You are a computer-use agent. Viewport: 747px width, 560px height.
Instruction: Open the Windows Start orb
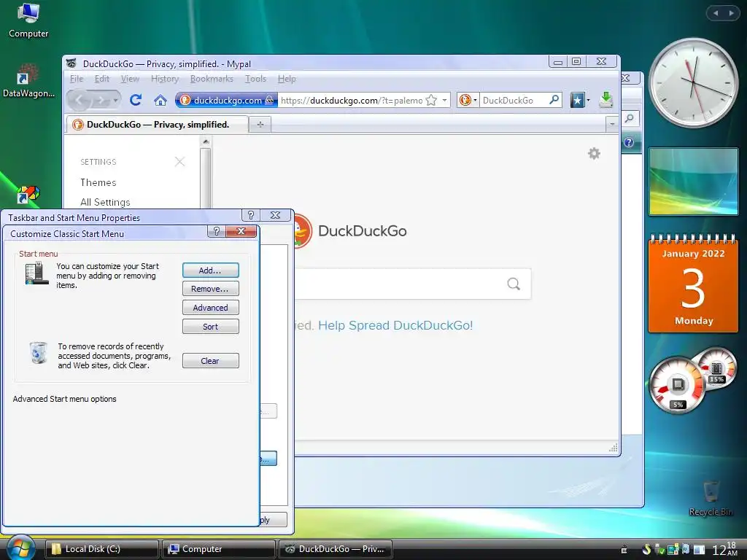tap(20, 548)
